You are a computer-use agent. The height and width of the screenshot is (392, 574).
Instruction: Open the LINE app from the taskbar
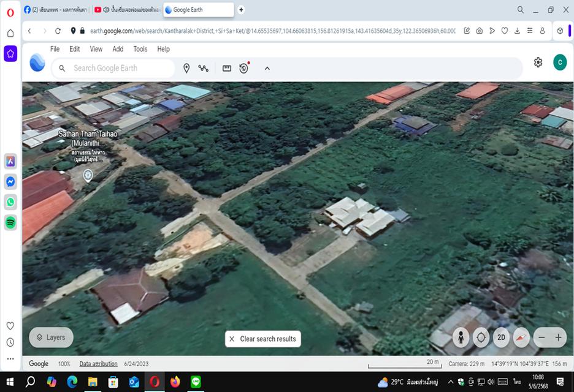pyautogui.click(x=196, y=382)
